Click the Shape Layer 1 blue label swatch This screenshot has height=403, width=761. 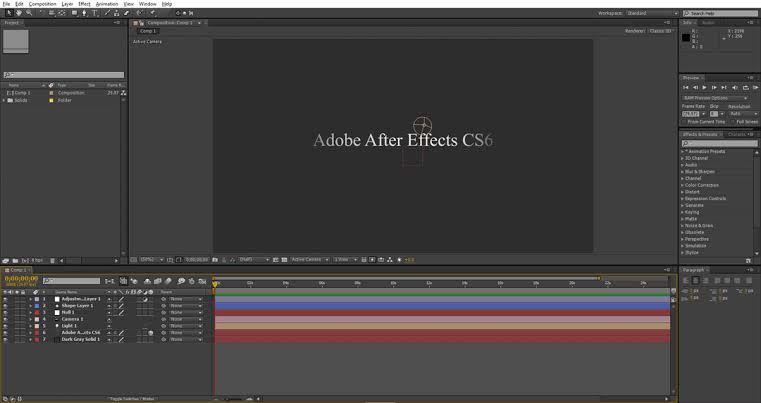[x=37, y=306]
